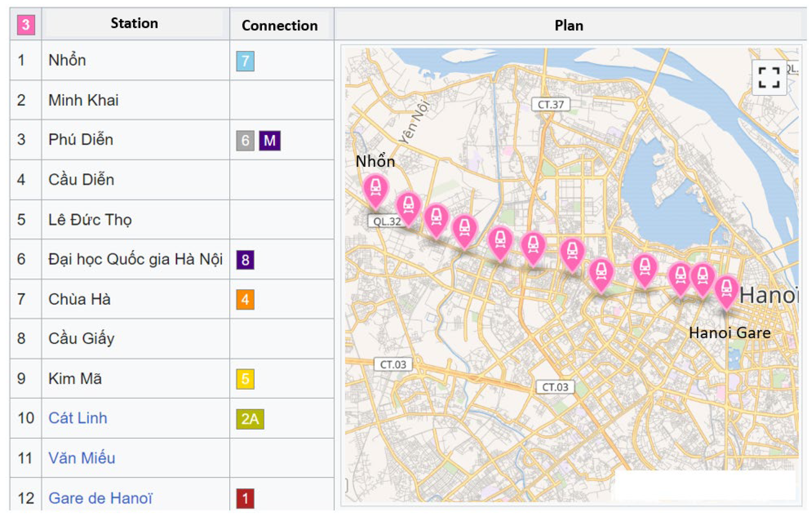Click the fullscreen map expand icon
The image size is (812, 521).
coord(769,77)
